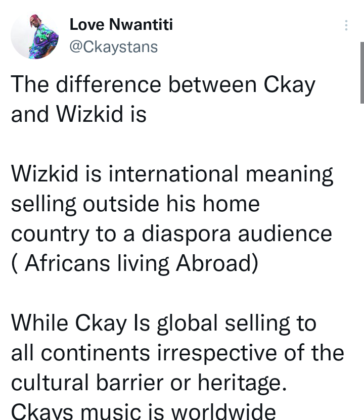Click the line "Wizkid is international meaning"
Image resolution: width=364 pixels, height=420 pixels.
[172, 174]
